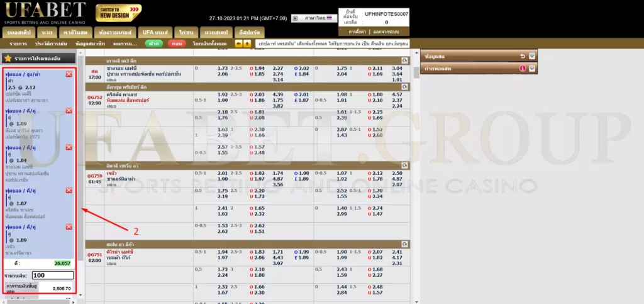644x304 pixels.
Task: Remove the bet slip item with odds 1.87
Action: point(69,189)
